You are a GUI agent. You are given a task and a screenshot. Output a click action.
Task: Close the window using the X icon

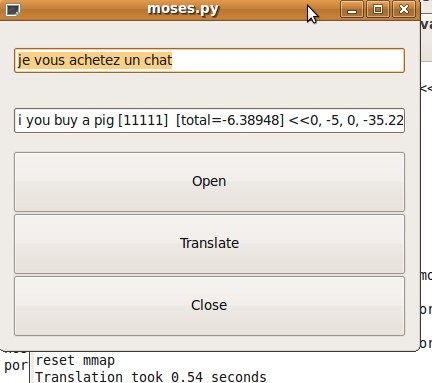[404, 9]
